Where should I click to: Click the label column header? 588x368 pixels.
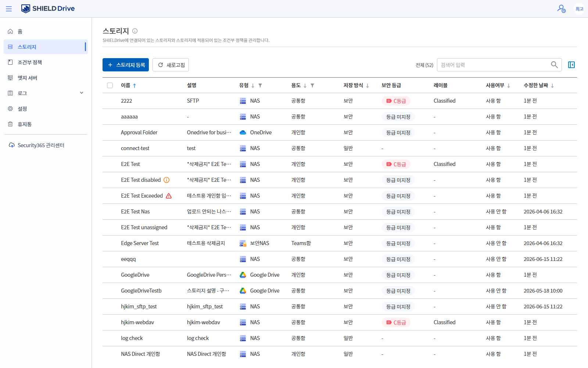[441, 85]
